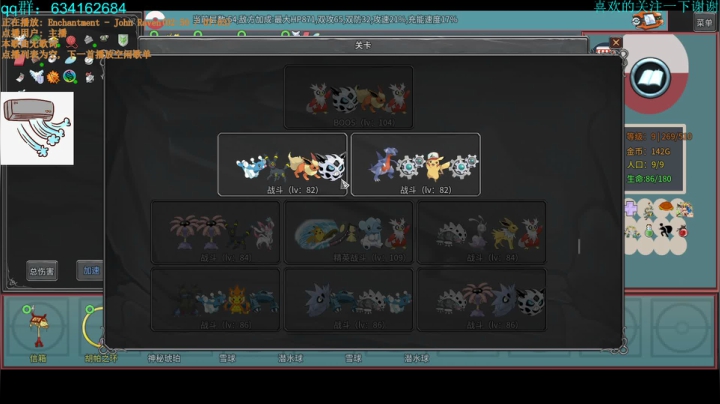Toggle the 加速 speed-up button

[90, 270]
